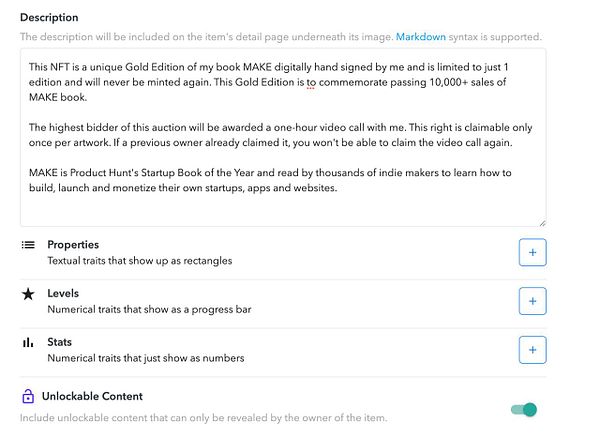Click the Unlockable Content heading

pyautogui.click(x=92, y=396)
